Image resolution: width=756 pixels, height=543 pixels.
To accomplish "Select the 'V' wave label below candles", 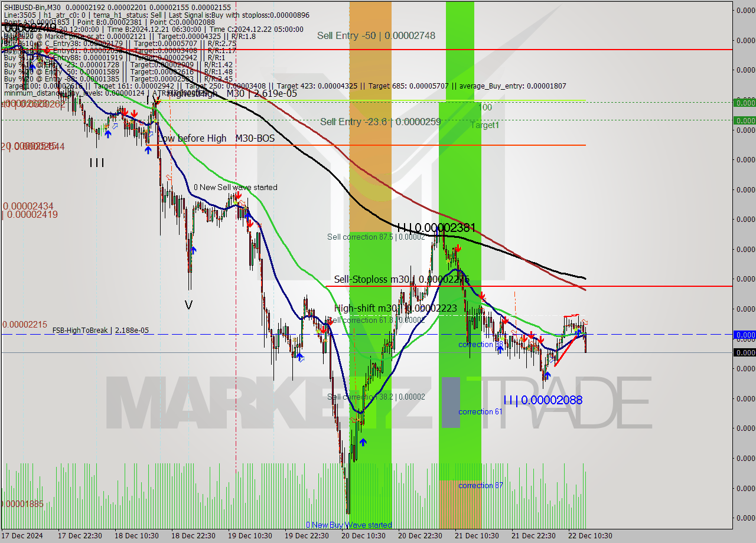I will tap(188, 305).
